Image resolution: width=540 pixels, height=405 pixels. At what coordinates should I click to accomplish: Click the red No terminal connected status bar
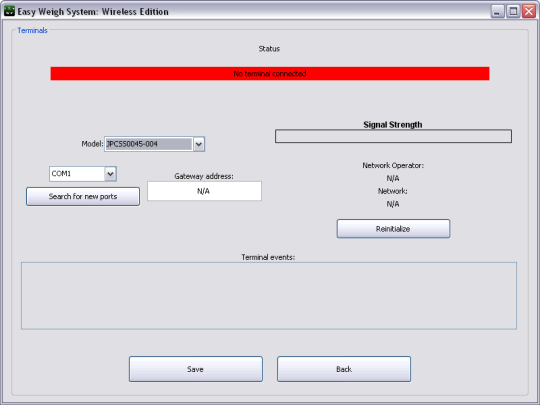click(270, 74)
